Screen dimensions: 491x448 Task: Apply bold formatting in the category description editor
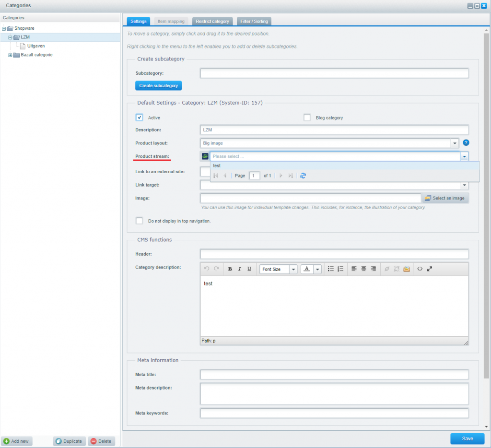tap(229, 269)
